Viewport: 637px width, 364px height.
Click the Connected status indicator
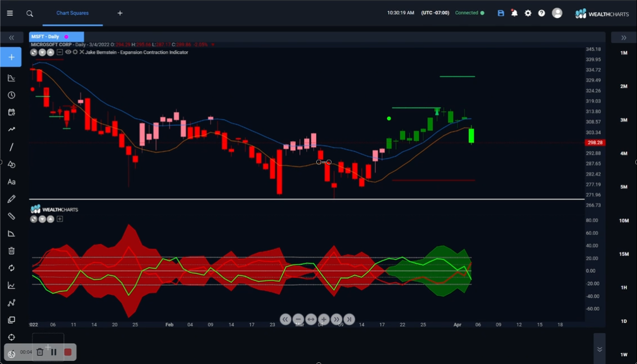pyautogui.click(x=470, y=13)
